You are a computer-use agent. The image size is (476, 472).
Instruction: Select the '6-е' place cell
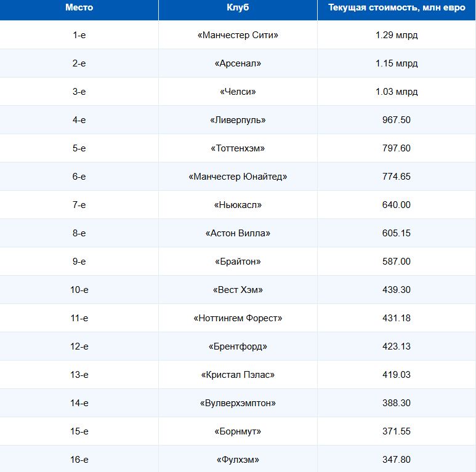point(79,176)
